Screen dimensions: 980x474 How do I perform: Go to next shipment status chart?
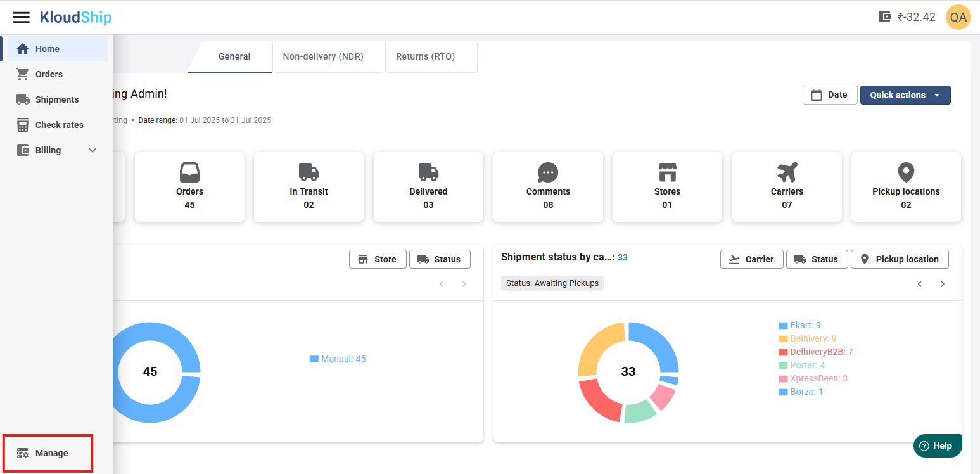[x=943, y=284]
